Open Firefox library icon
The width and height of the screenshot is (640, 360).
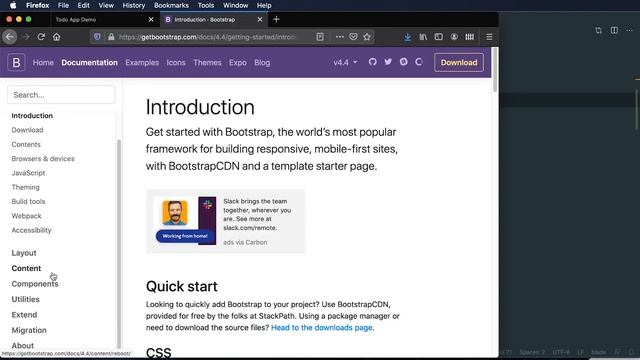(423, 37)
